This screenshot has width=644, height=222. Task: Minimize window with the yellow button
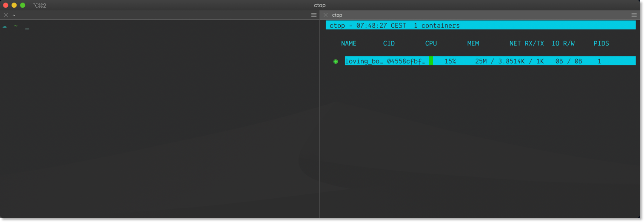(x=14, y=5)
